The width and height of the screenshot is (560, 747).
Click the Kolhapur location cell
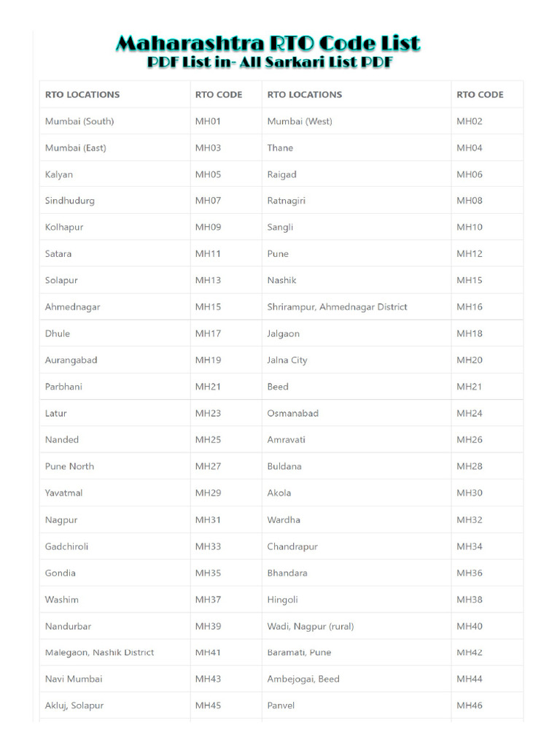(x=64, y=227)
